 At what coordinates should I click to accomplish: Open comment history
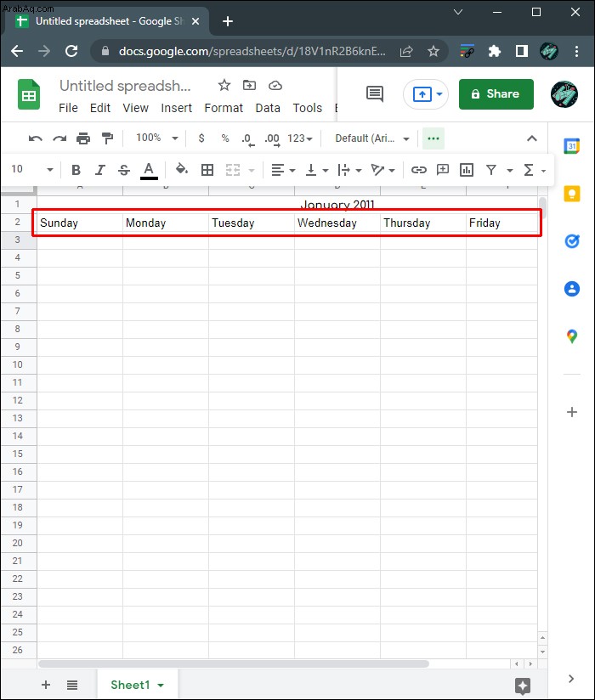374,93
